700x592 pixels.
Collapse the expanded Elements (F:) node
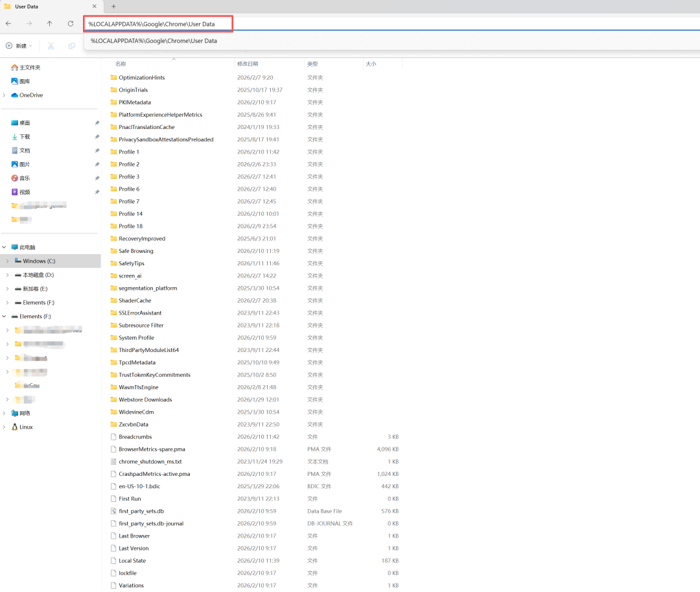(4, 316)
